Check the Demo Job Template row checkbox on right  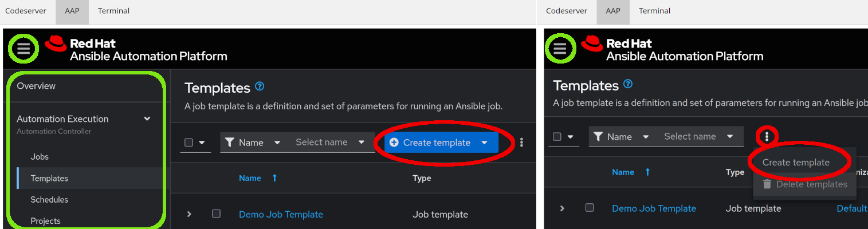(x=590, y=208)
